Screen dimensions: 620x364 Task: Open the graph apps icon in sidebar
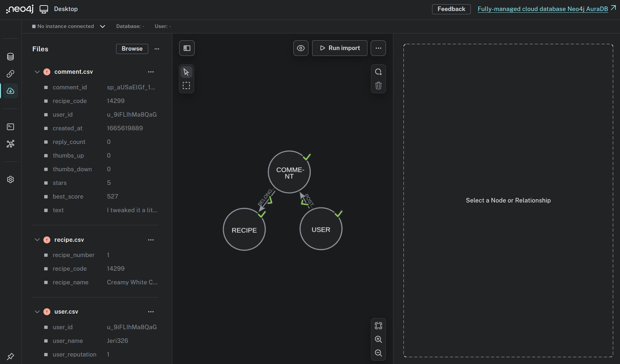pos(10,144)
